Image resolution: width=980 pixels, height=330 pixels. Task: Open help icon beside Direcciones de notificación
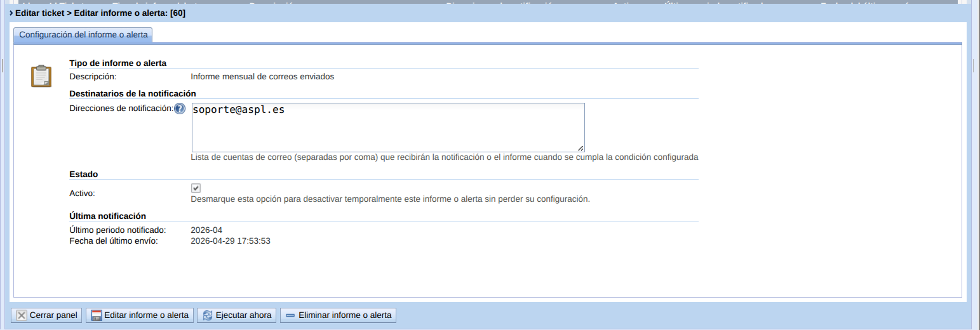180,109
